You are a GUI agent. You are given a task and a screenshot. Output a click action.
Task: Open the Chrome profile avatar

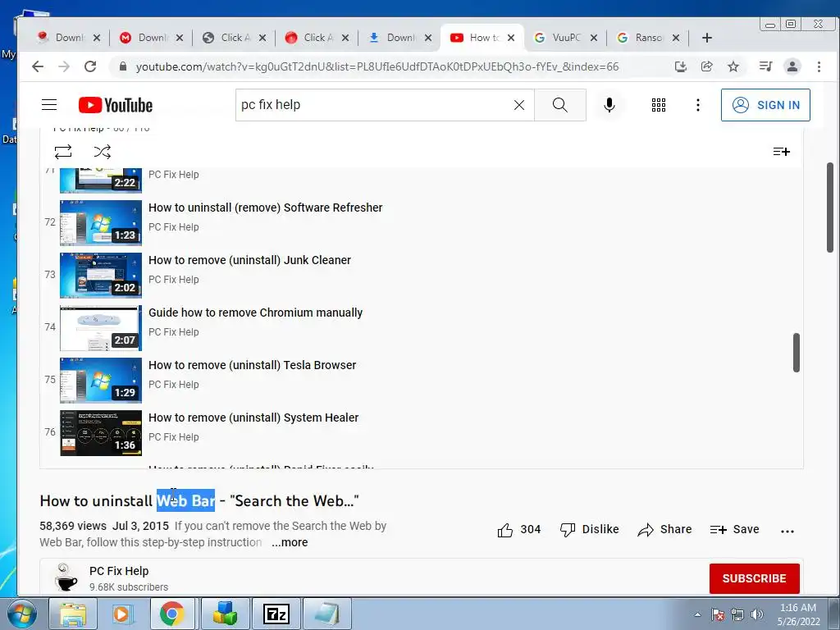(792, 66)
